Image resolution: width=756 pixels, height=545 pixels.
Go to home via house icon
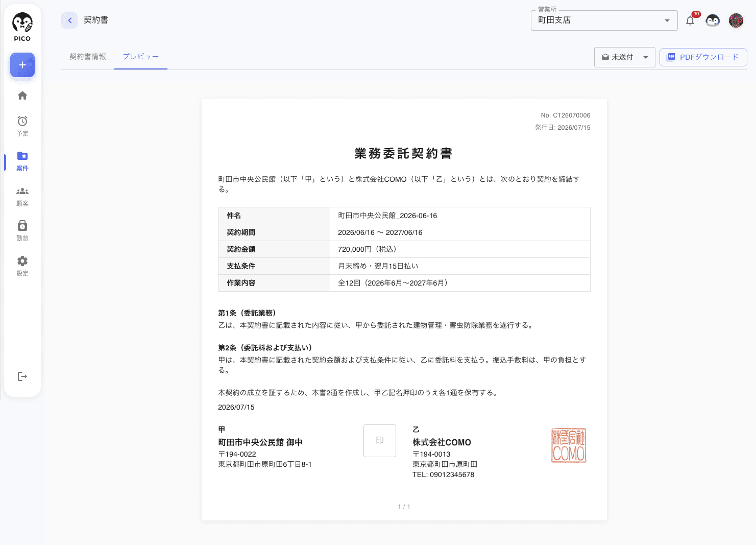(x=22, y=96)
